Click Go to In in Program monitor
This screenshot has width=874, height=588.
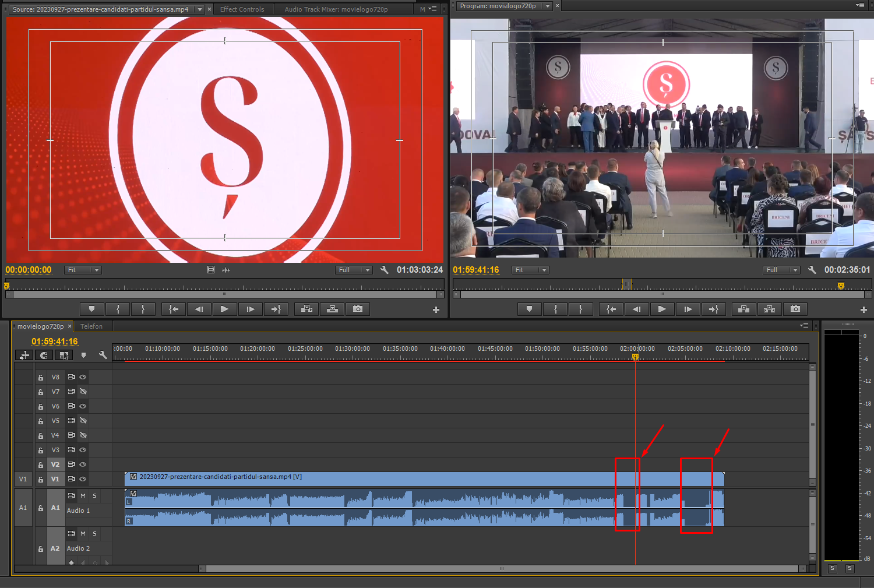pos(611,309)
